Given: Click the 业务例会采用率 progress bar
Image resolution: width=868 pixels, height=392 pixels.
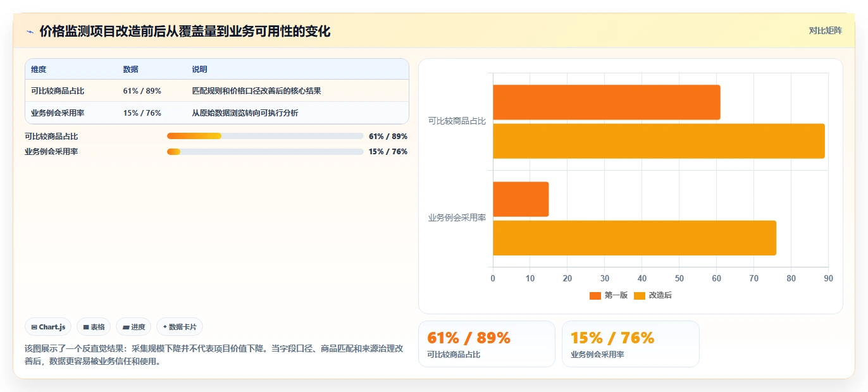Looking at the screenshot, I should coord(265,151).
